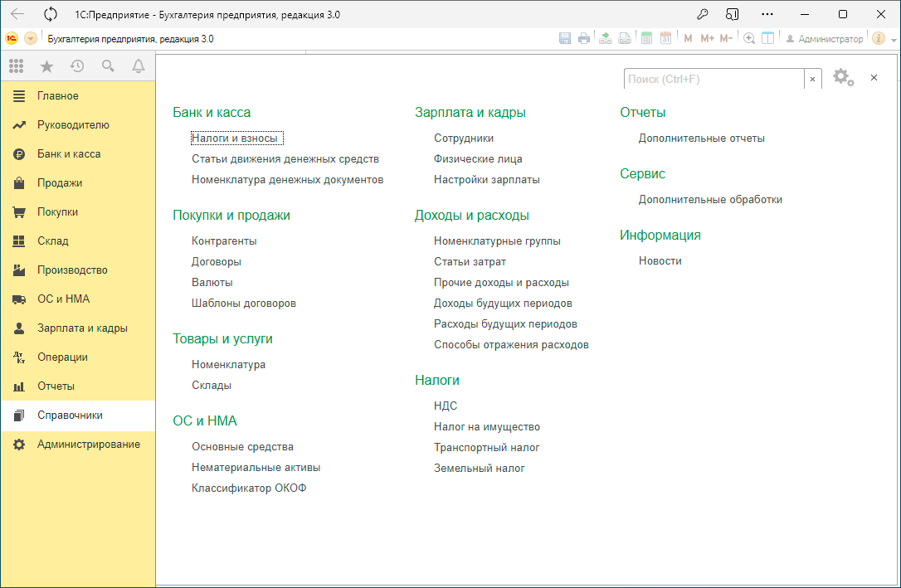Clear the search box with x button

[813, 79]
